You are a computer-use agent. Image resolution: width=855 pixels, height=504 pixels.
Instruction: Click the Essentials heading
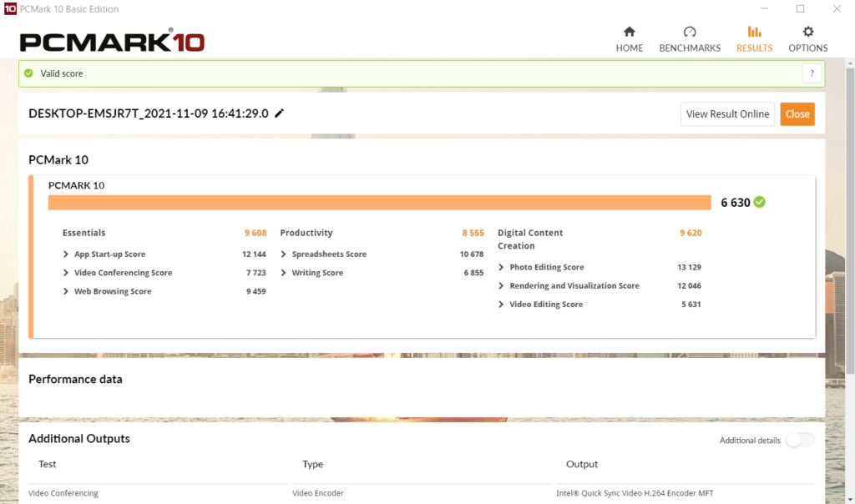coord(83,233)
